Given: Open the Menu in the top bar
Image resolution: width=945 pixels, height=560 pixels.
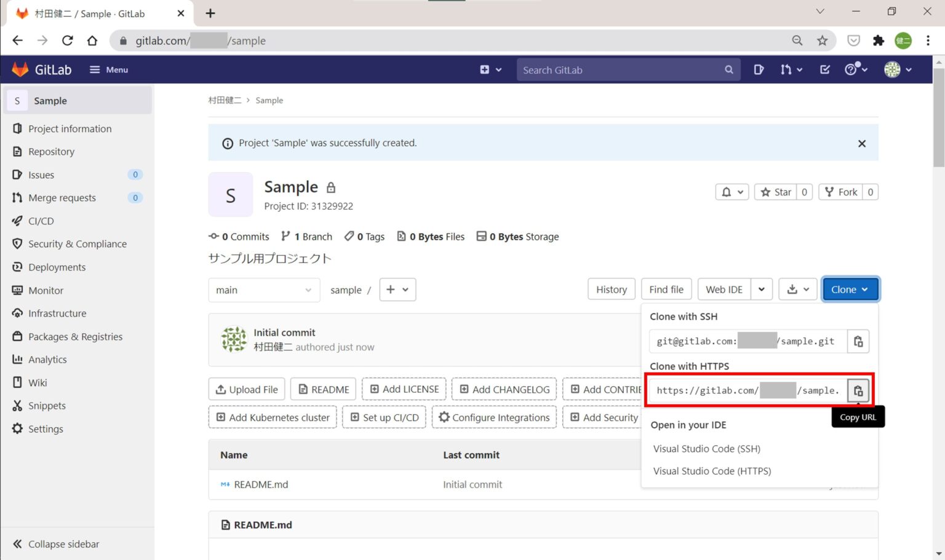Looking at the screenshot, I should [108, 69].
